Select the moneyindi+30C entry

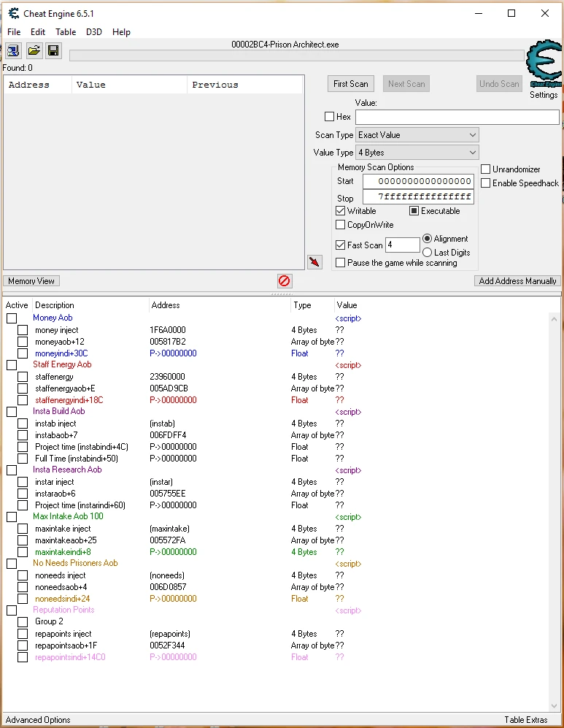point(61,353)
